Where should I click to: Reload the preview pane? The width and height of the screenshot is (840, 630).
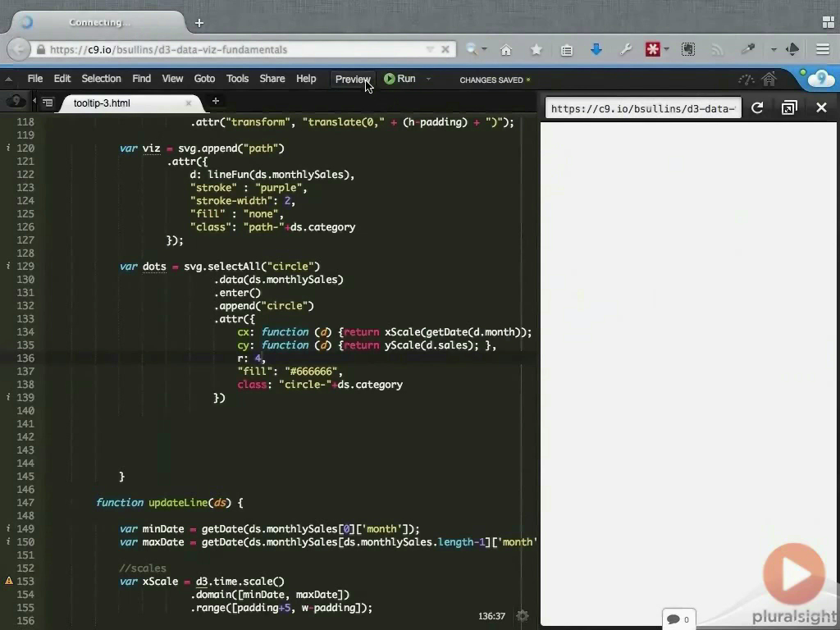tap(757, 107)
